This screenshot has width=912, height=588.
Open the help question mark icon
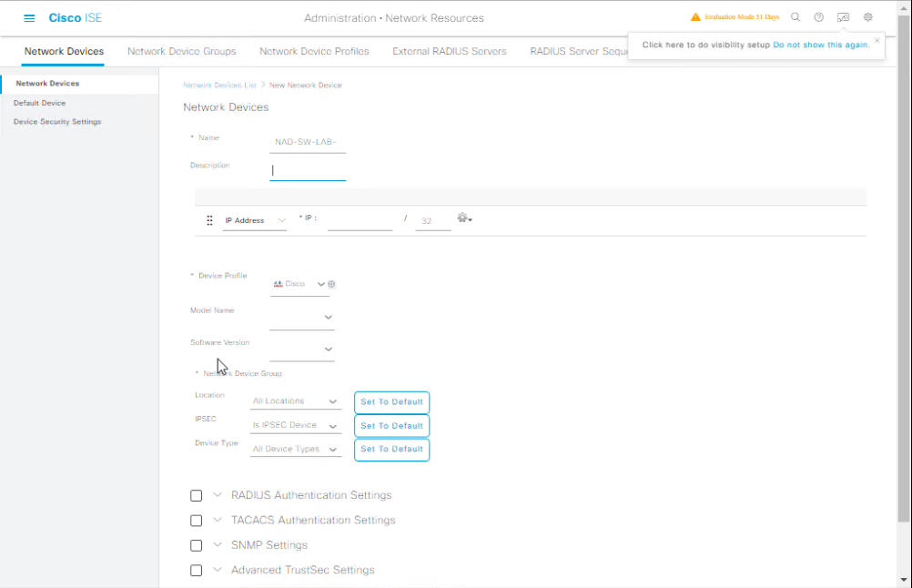point(818,17)
